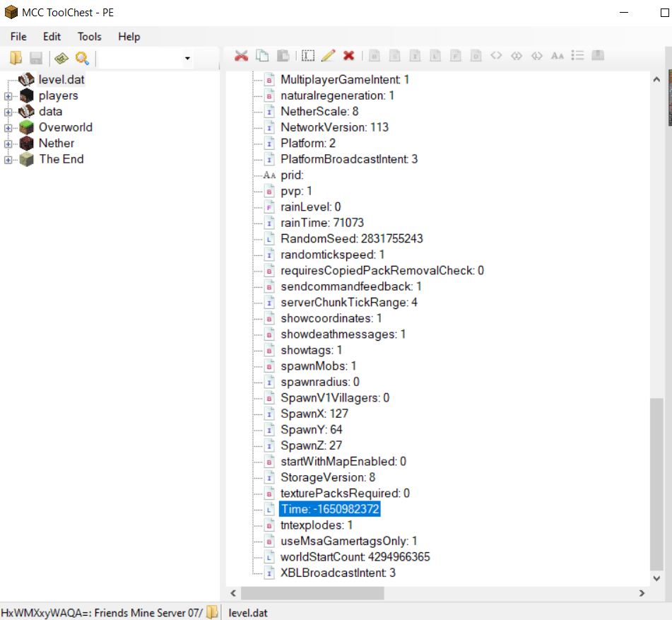Click the horizontal scrollbar left arrow
The height and width of the screenshot is (620, 672).
pos(233,593)
